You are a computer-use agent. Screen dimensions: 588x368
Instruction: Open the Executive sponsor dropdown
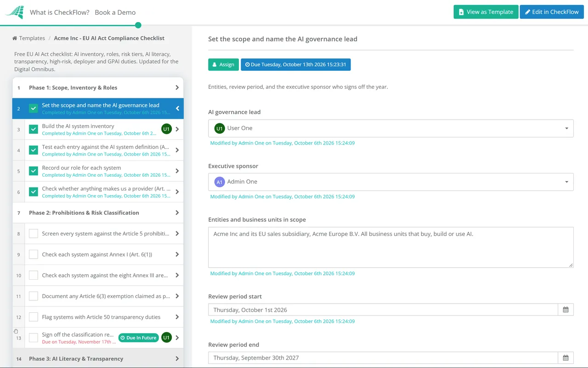click(391, 182)
